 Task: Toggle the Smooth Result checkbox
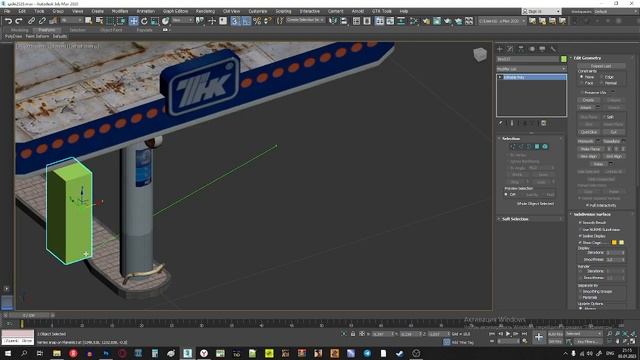[580, 222]
